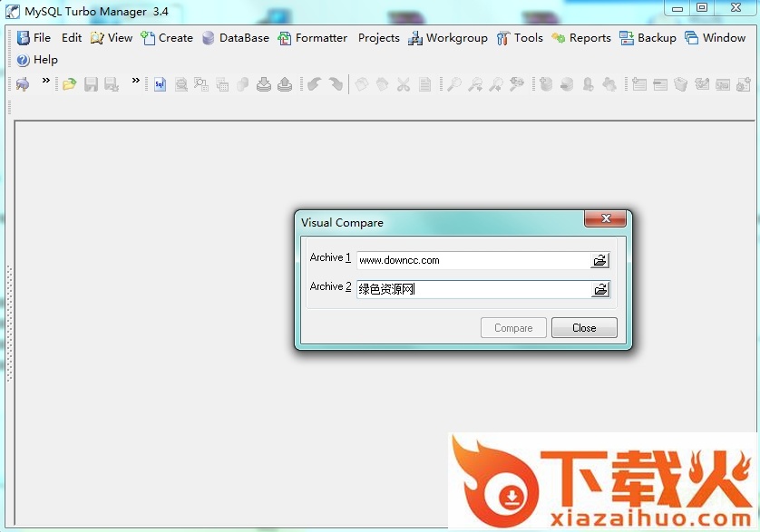760x532 pixels.
Task: Expand second toolbar overflow chevron after save icons
Action: [136, 81]
